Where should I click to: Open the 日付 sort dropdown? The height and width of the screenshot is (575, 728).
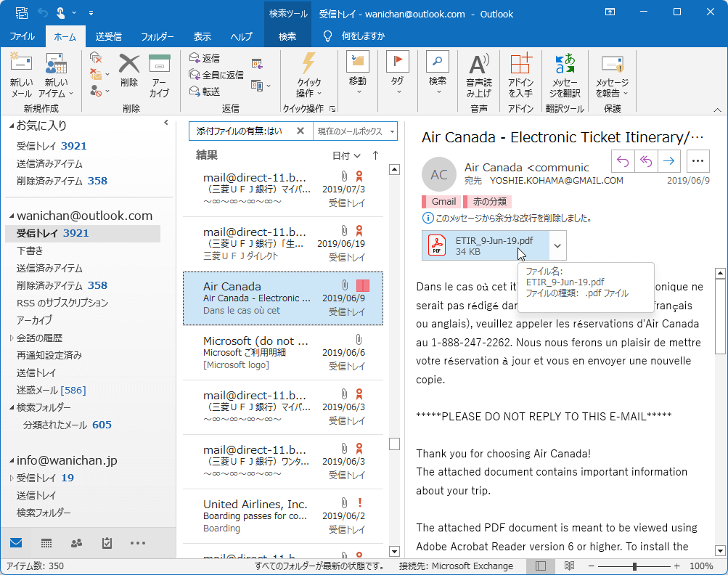pyautogui.click(x=346, y=155)
